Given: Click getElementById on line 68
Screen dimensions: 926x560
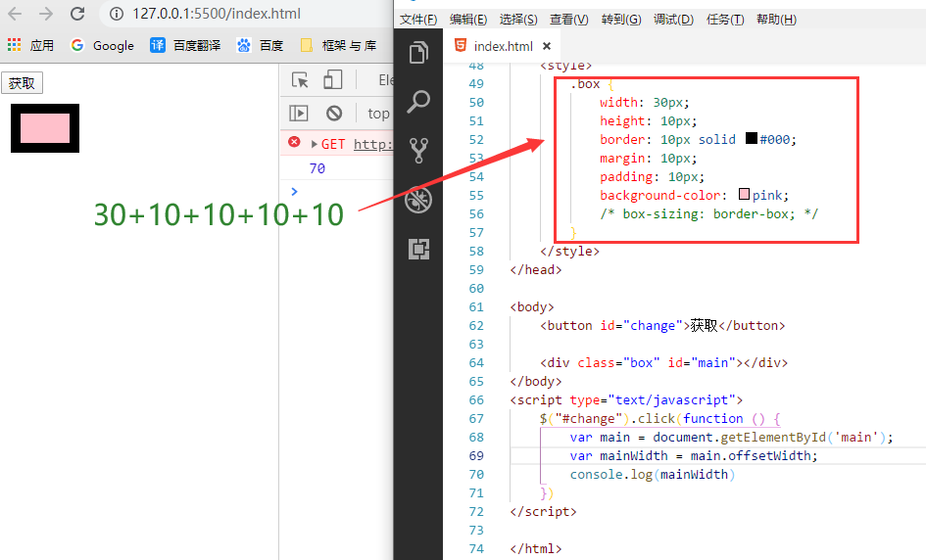Looking at the screenshot, I should coord(773,438).
